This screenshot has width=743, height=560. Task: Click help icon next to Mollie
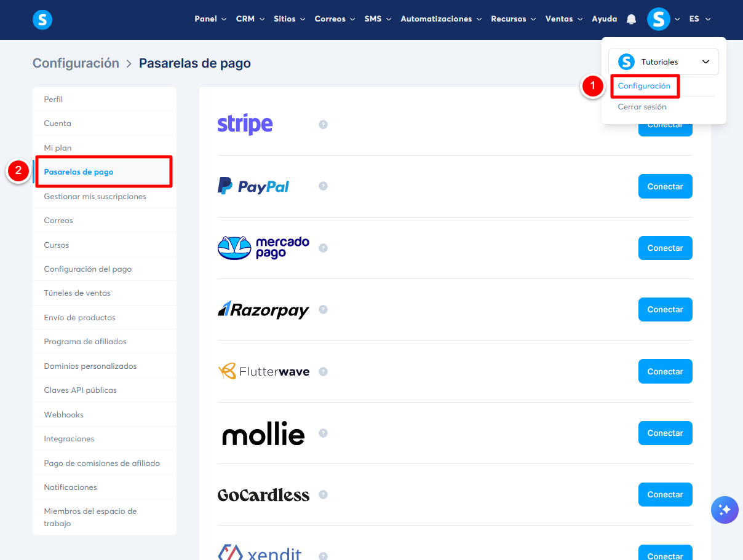coord(323,433)
